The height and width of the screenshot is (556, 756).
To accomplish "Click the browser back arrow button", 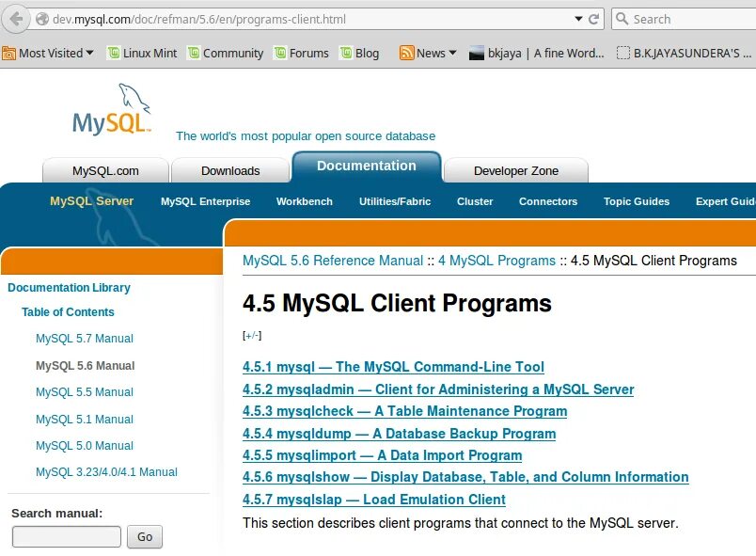I will [16, 20].
